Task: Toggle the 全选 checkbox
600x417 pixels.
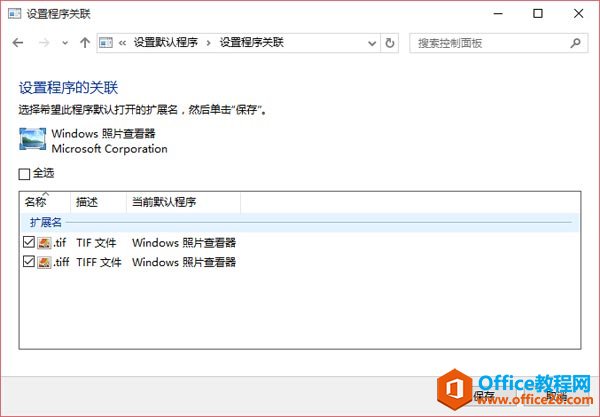Action: tap(24, 174)
